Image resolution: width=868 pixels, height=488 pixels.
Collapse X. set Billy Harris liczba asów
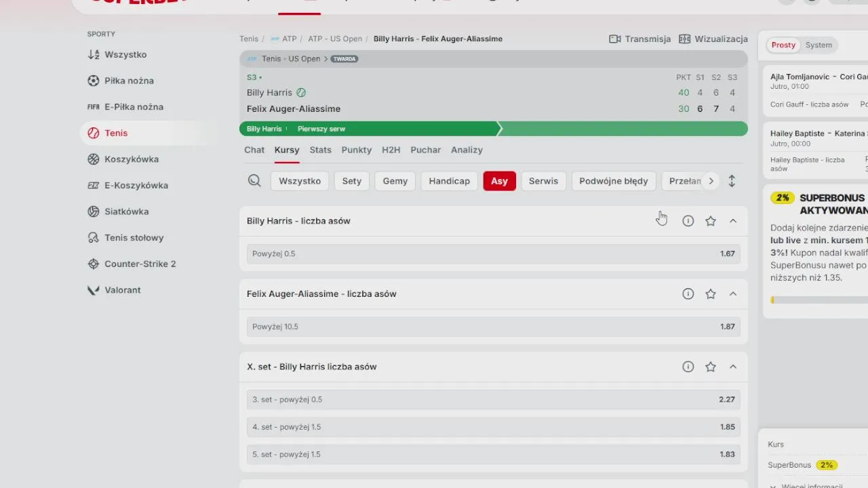coord(733,367)
